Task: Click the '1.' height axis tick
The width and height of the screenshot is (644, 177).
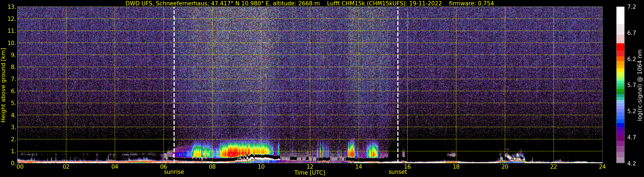Action: click(13, 151)
